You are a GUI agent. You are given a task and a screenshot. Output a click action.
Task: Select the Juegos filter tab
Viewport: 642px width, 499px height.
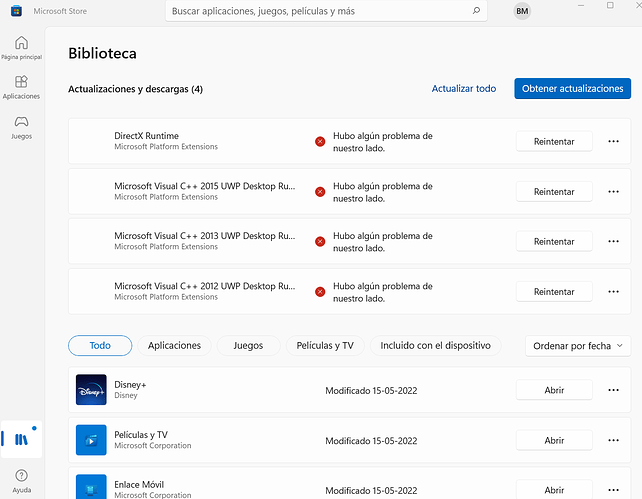[248, 345]
